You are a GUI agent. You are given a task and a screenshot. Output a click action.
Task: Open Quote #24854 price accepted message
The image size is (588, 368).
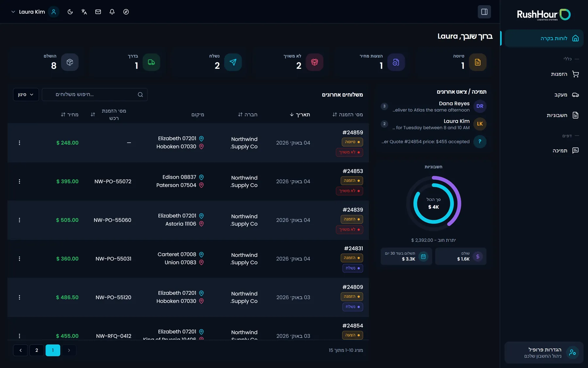[433, 142]
